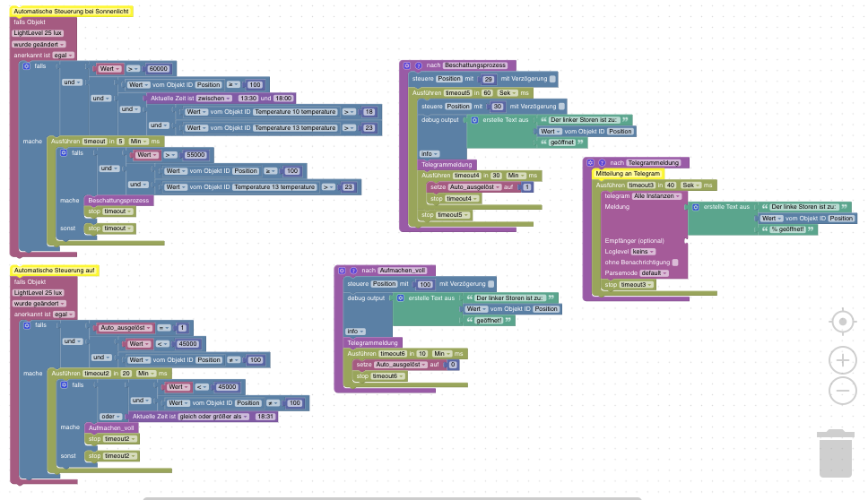Open 'Auto_ausgelöst' dropdown in setze auf 0
The height and width of the screenshot is (500, 868).
[402, 365]
